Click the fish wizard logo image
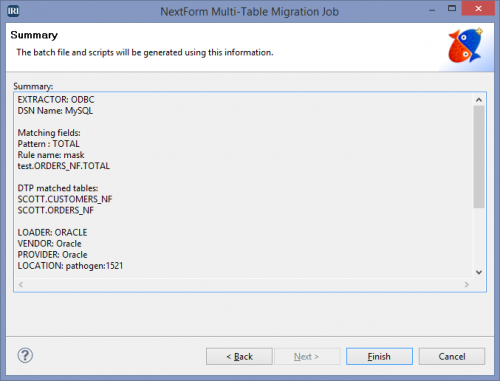This screenshot has height=381, width=500. pos(465,45)
